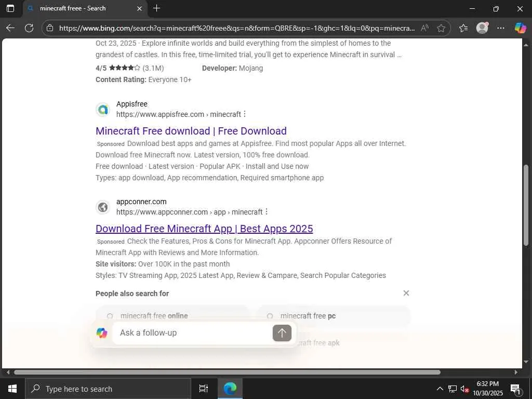This screenshot has width=532, height=399.
Task: Search minecraft free online suggestion
Action: tap(172, 316)
